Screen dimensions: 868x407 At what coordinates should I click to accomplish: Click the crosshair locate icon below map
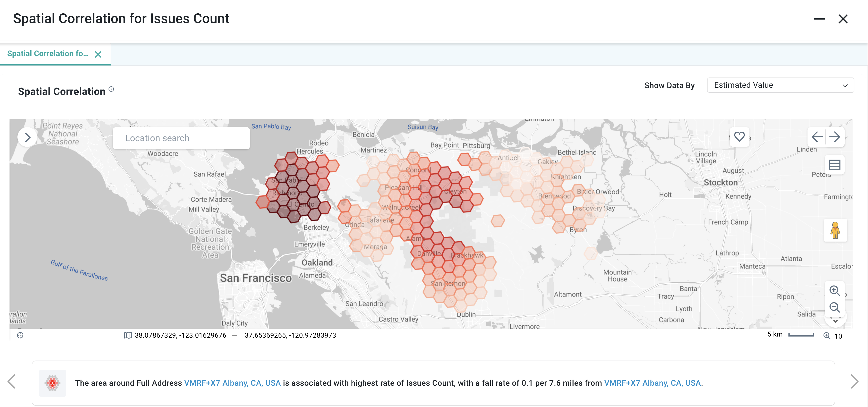(x=20, y=335)
